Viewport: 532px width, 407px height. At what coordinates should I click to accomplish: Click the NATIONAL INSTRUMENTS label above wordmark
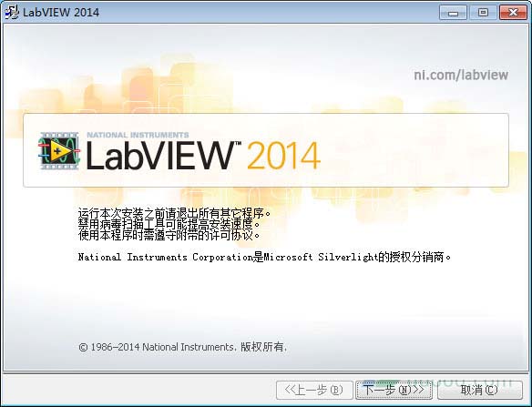click(x=138, y=135)
